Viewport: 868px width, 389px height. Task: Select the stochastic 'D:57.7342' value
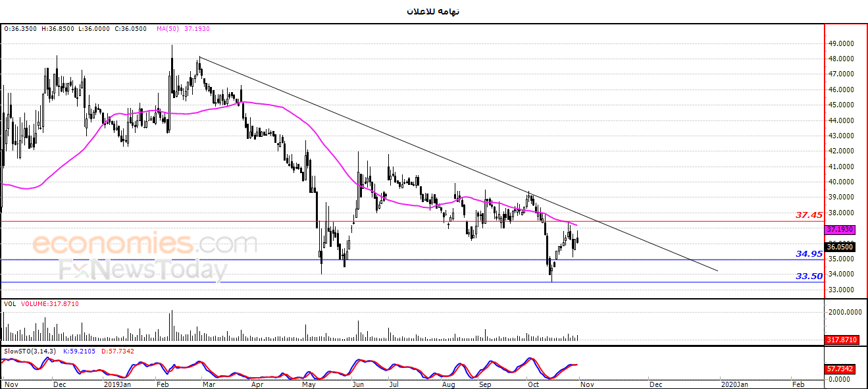[117, 351]
